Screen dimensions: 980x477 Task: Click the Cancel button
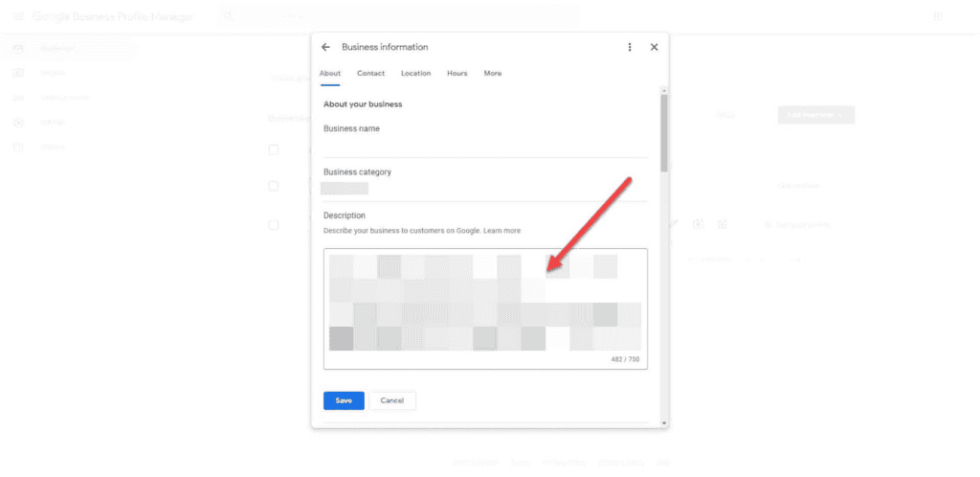click(392, 400)
